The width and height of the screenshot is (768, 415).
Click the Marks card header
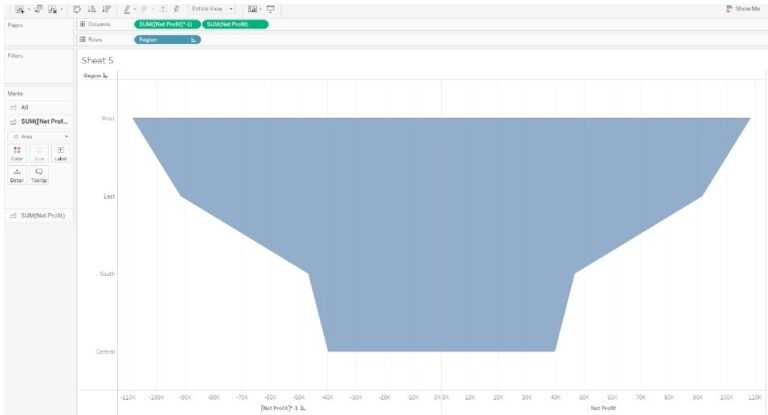point(15,94)
